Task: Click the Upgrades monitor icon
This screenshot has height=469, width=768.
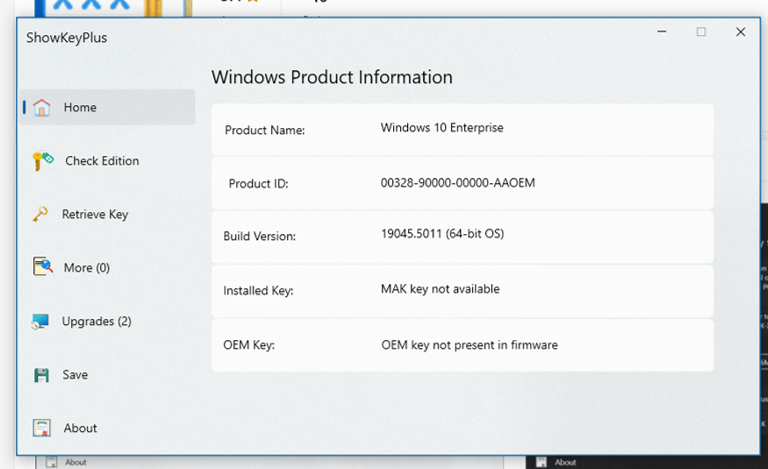Action: (40, 321)
